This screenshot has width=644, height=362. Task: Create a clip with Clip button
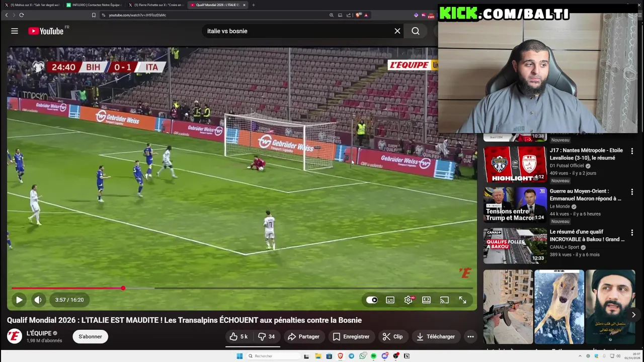(x=392, y=337)
